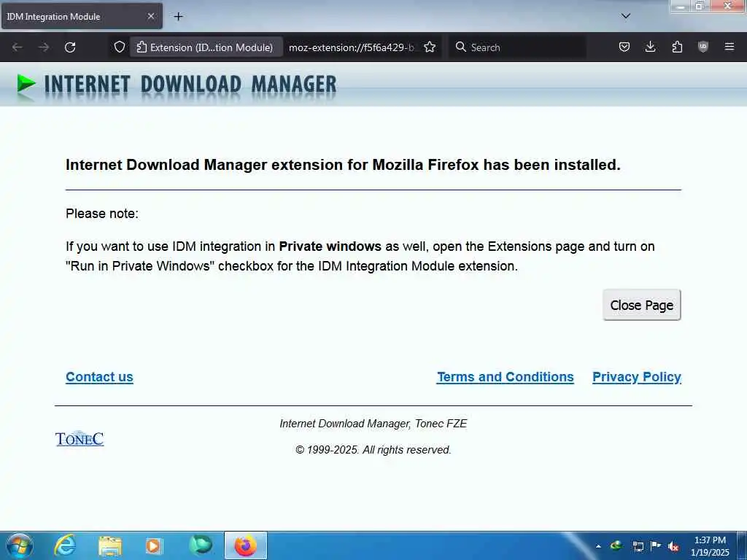Open the Downloads panel
This screenshot has width=747, height=560.
click(x=650, y=47)
